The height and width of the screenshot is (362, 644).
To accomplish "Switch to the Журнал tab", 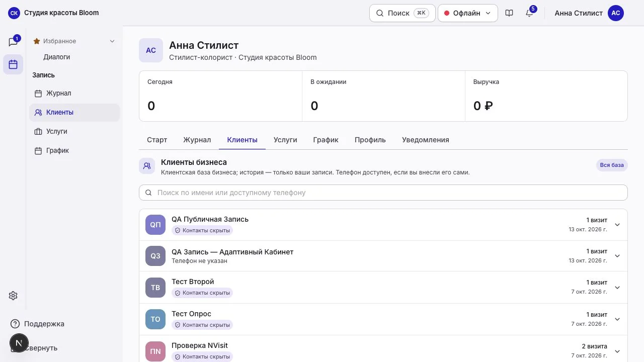I will pyautogui.click(x=197, y=140).
